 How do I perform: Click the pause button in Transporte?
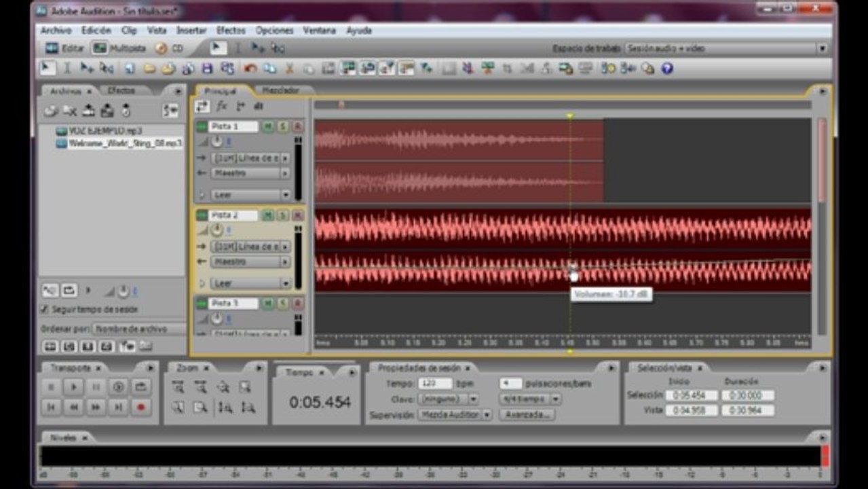pyautogui.click(x=96, y=387)
